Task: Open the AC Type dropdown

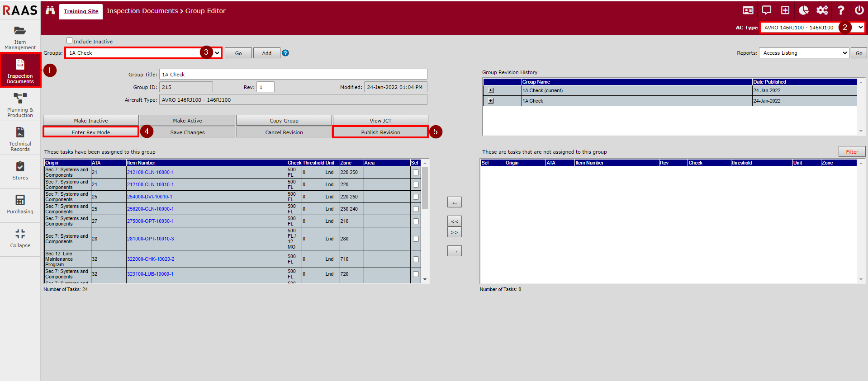Action: point(812,28)
